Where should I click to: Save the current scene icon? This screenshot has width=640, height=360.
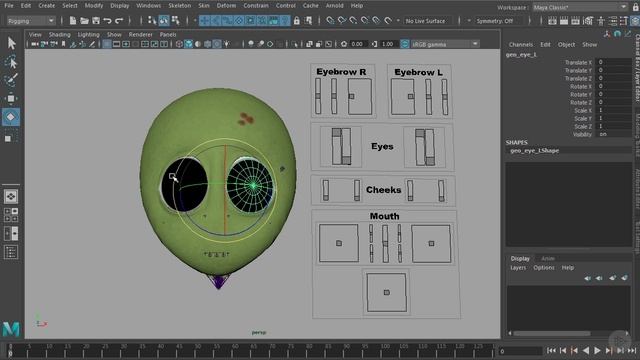pos(96,21)
